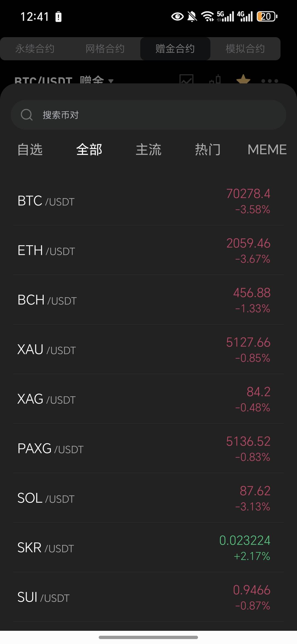This screenshot has height=644, width=297.
Task: Choose the ETH/USDT pair row
Action: point(148,250)
